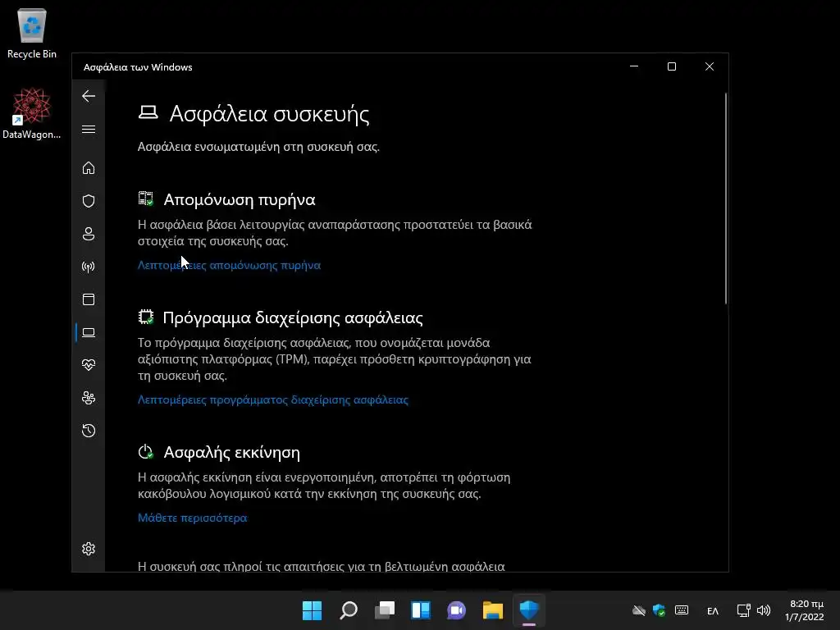The image size is (840, 630).
Task: Open Firewall & network protection icon
Action: coord(89,267)
